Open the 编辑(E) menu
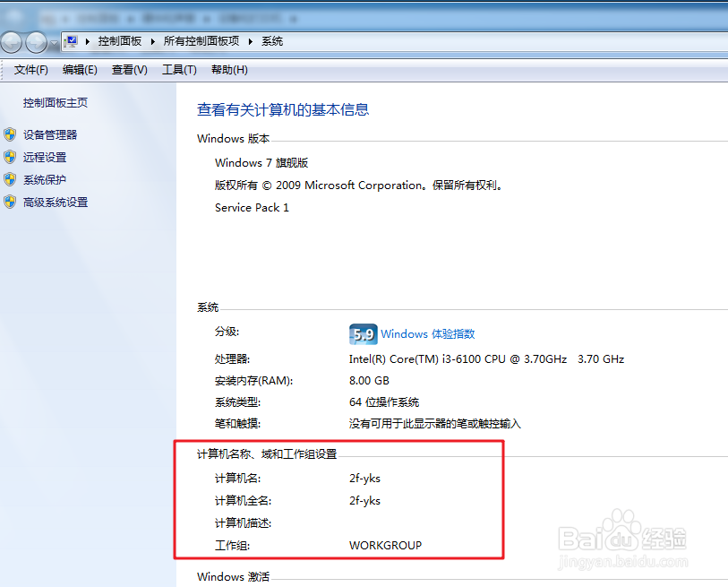 tap(80, 70)
